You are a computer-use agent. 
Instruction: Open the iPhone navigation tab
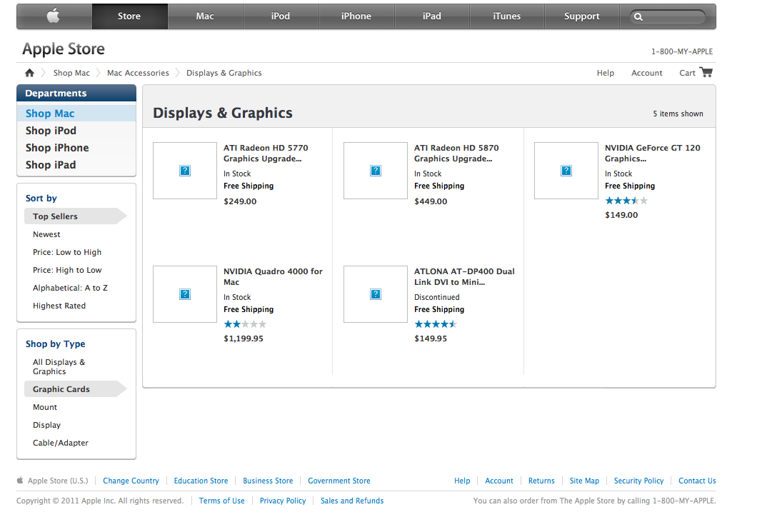click(x=356, y=16)
